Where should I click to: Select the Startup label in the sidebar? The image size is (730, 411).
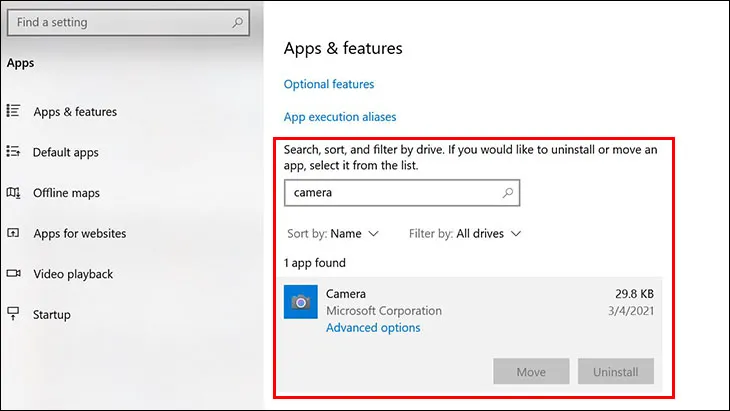[x=52, y=314]
